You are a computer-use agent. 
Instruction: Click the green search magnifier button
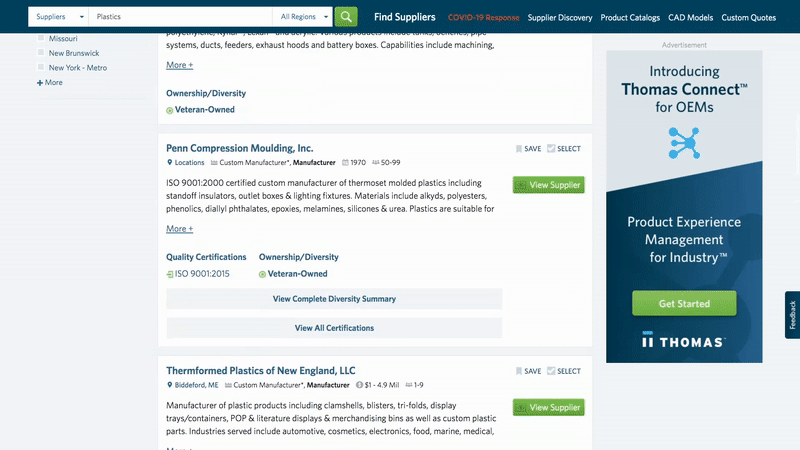pyautogui.click(x=345, y=17)
